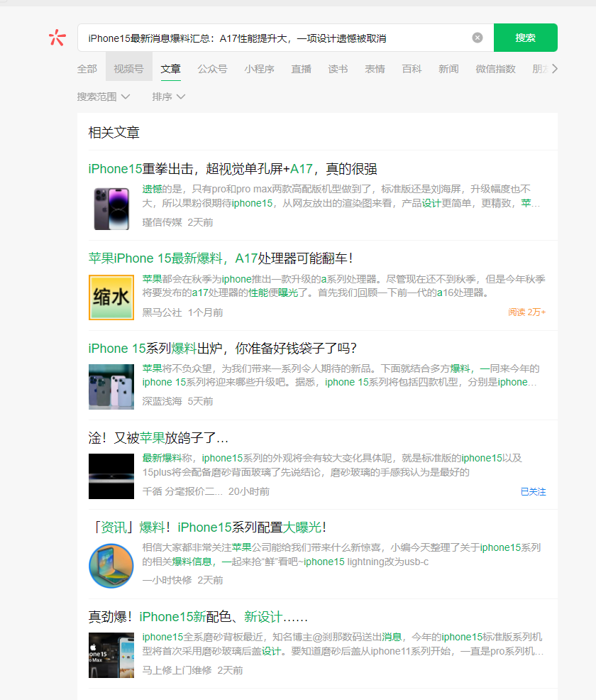596x700 pixels.
Task: Click the 阅读 2万+ read count
Action: coord(527,312)
